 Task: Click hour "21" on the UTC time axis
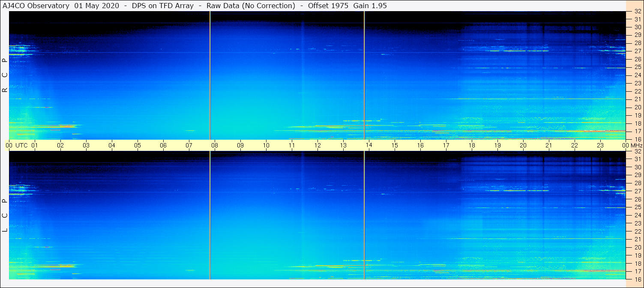coord(549,145)
